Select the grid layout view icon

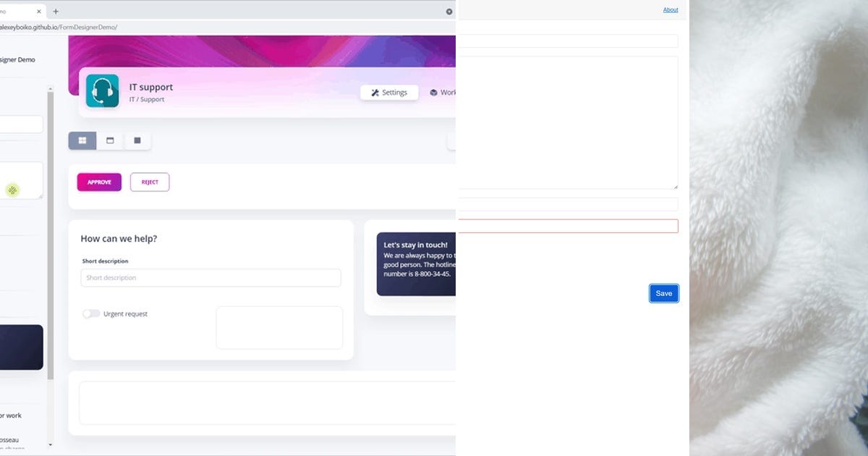(x=82, y=140)
